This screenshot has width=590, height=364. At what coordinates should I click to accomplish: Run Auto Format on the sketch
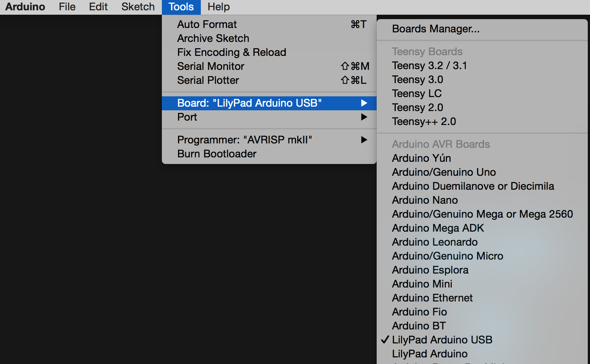pos(207,24)
